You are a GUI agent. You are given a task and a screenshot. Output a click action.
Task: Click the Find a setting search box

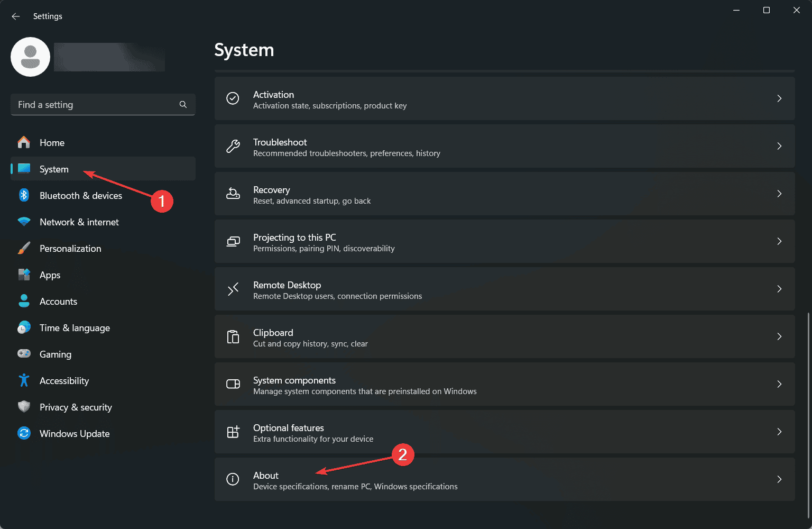pos(103,105)
